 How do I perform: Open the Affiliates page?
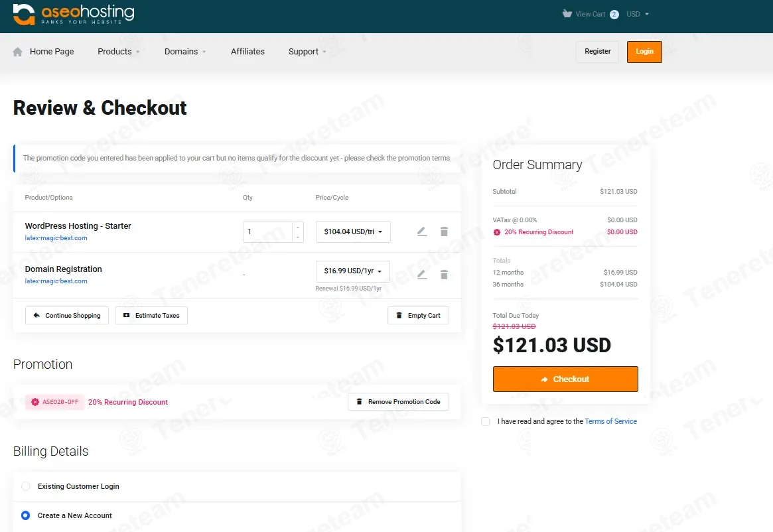247,52
